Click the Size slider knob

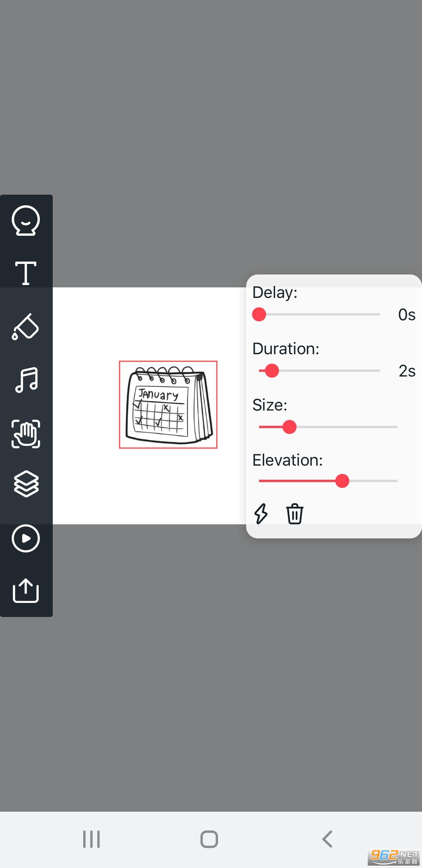click(x=290, y=427)
